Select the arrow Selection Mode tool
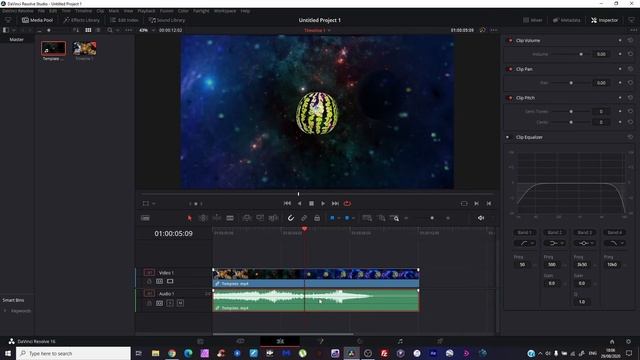Viewport: 640px width, 360px height. pyautogui.click(x=189, y=218)
